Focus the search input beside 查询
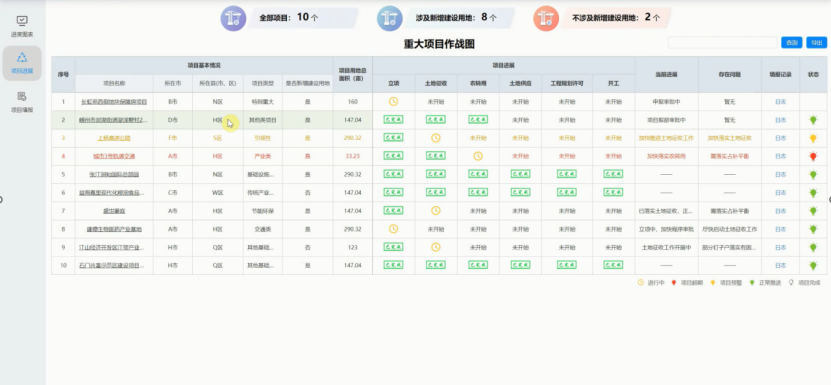This screenshot has width=831, height=385. tap(722, 42)
